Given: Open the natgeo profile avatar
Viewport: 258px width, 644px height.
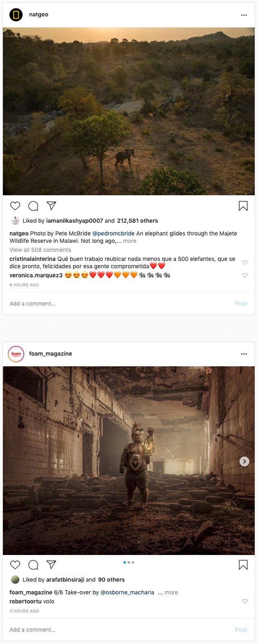Looking at the screenshot, I should pos(16,15).
